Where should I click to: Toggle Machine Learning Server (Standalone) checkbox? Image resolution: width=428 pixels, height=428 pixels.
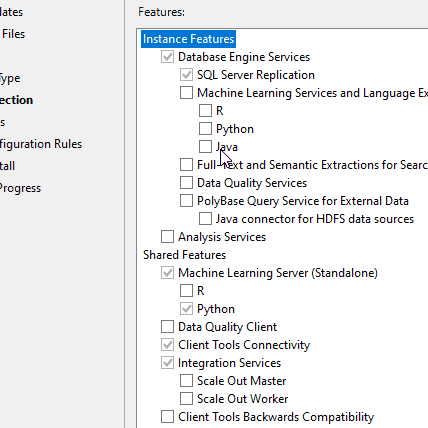[x=167, y=273]
